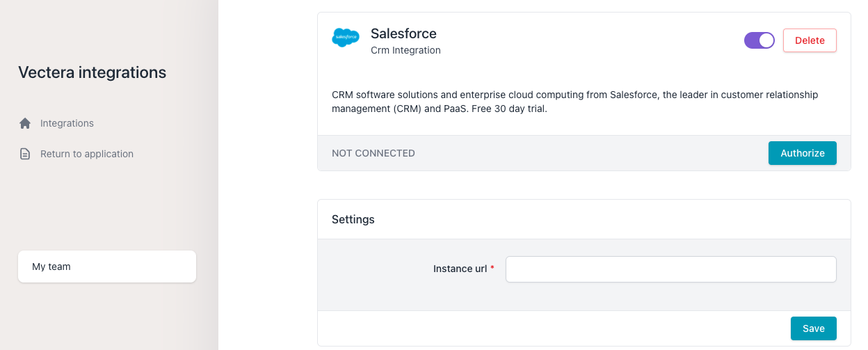
Task: Open the My team selector
Action: [107, 267]
